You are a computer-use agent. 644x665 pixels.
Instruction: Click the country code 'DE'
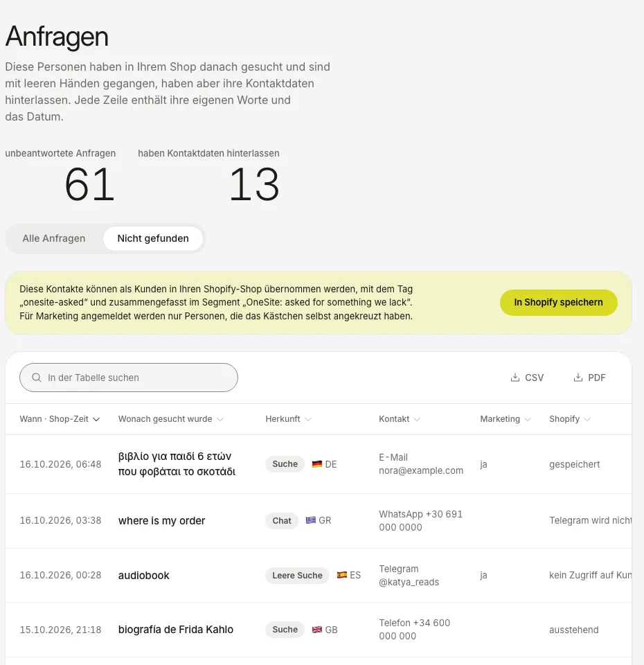(331, 464)
